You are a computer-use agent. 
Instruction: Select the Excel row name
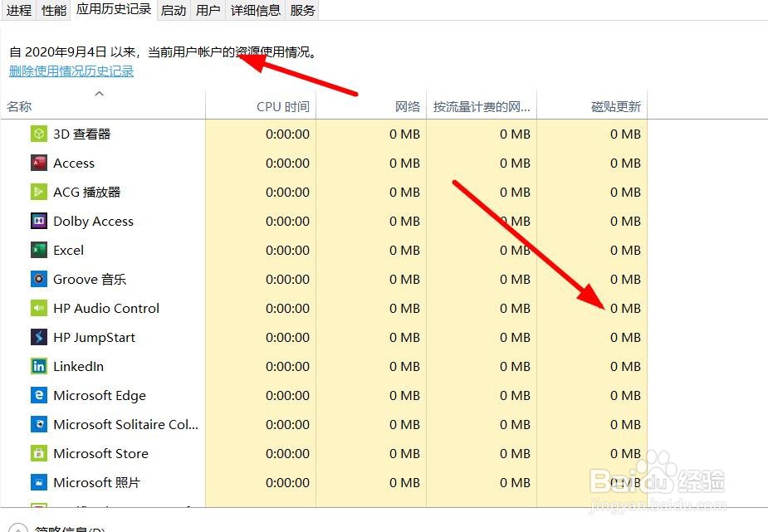coord(69,250)
